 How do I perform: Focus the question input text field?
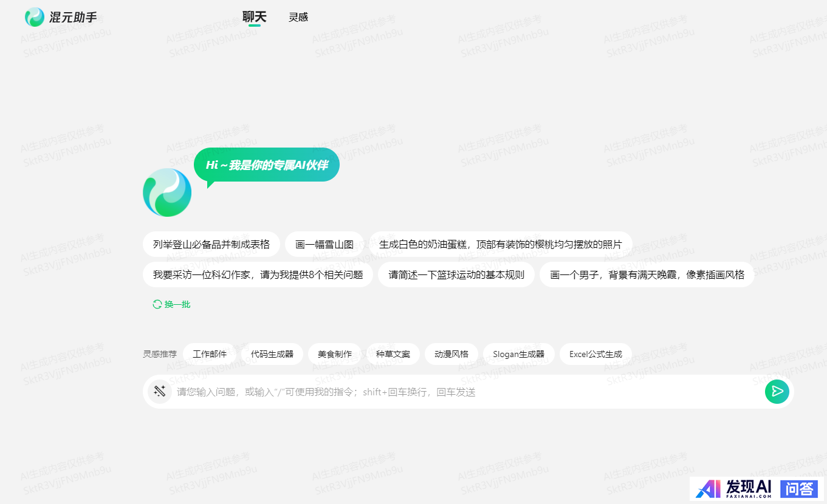[x=462, y=392]
